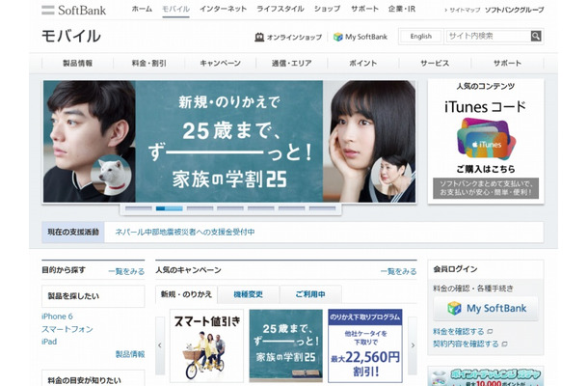Click the 料金を確認する link

pos(459,332)
